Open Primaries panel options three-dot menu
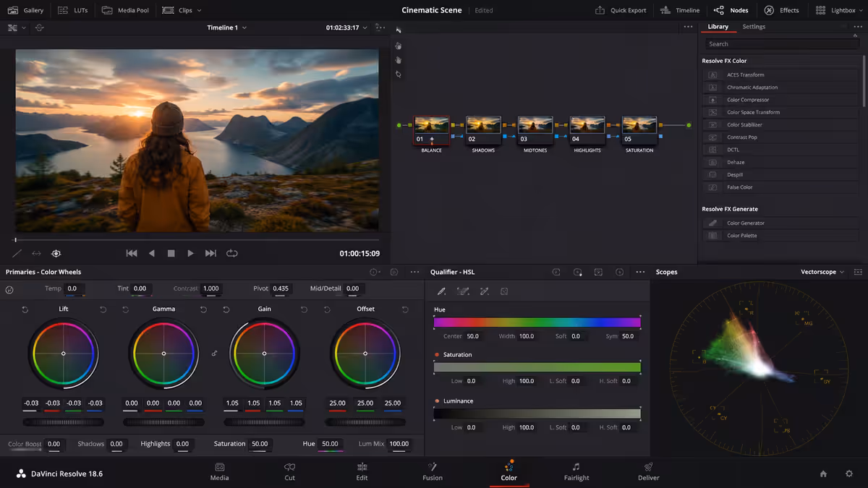 point(414,272)
